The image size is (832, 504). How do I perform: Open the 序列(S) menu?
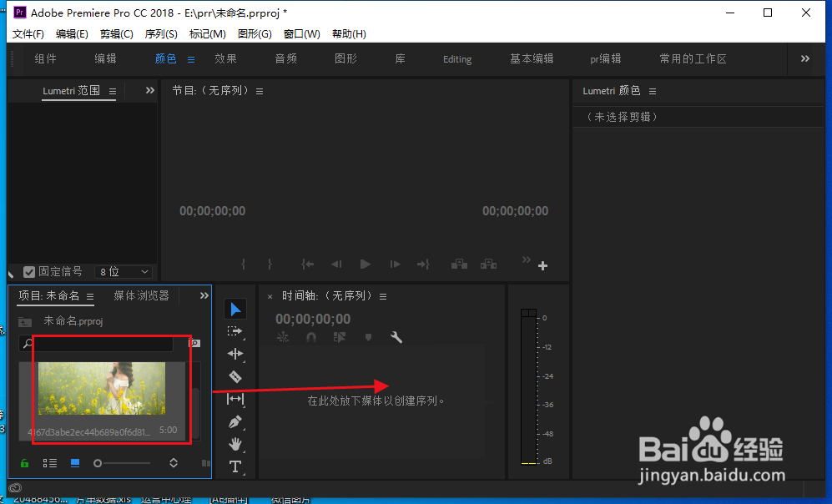point(161,34)
